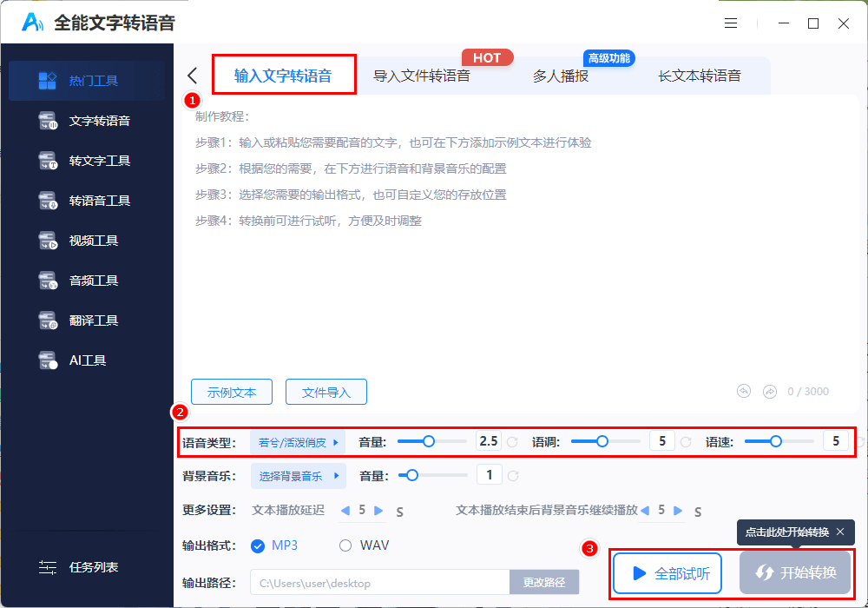Decrease 文本播放延迟 with left arrow
868x608 pixels.
[345, 511]
